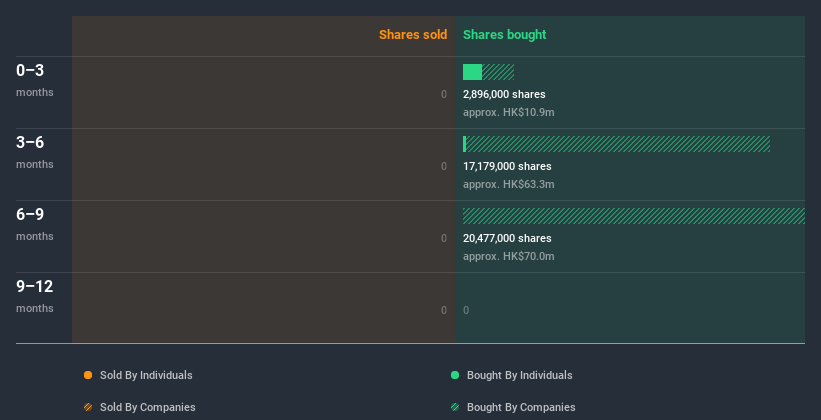This screenshot has width=821, height=420.
Task: Click the sold zero value in 3–6 months row
Action: coord(444,166)
